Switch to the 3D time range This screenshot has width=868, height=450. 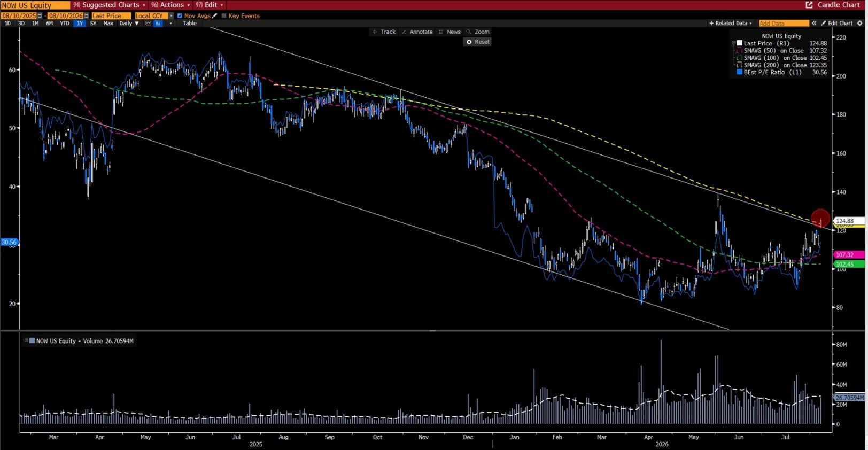coord(21,24)
